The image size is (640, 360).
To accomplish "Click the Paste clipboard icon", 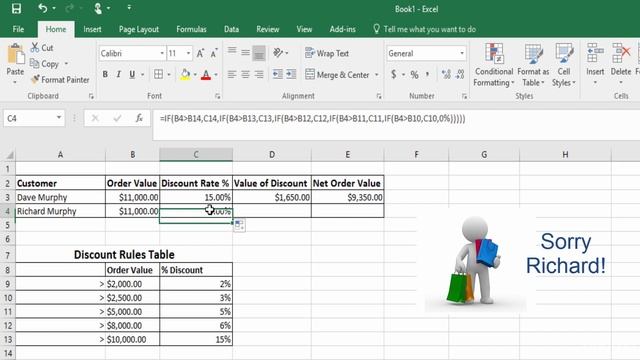I will 16,55.
